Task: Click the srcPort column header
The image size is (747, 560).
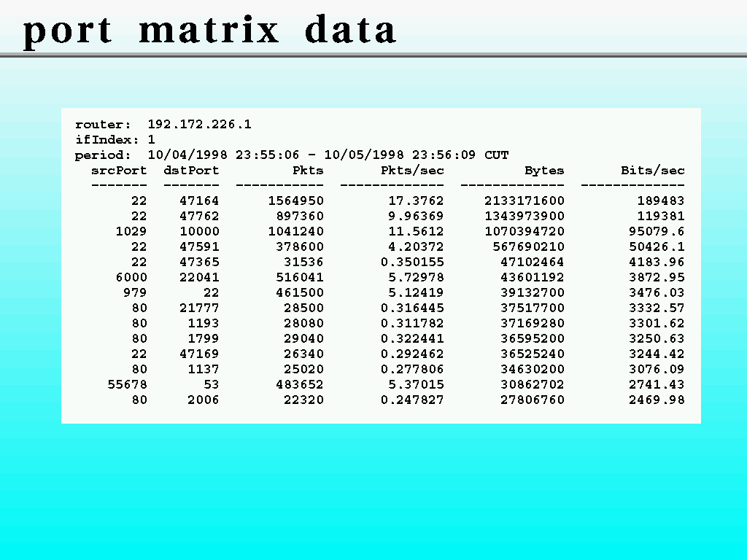Action: click(119, 171)
